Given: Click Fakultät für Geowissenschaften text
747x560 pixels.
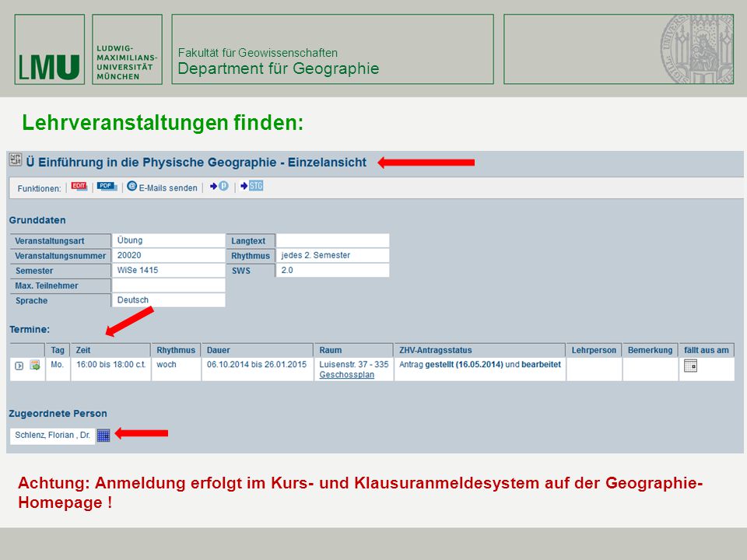Looking at the screenshot, I should 258,53.
